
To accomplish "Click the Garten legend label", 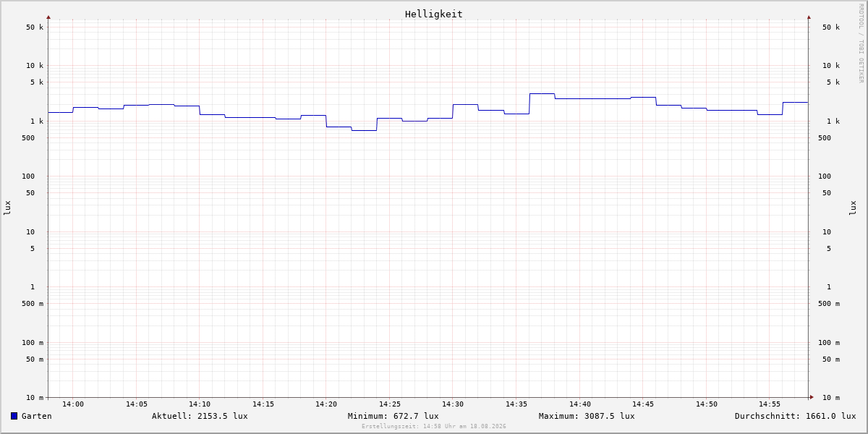I will [x=37, y=416].
